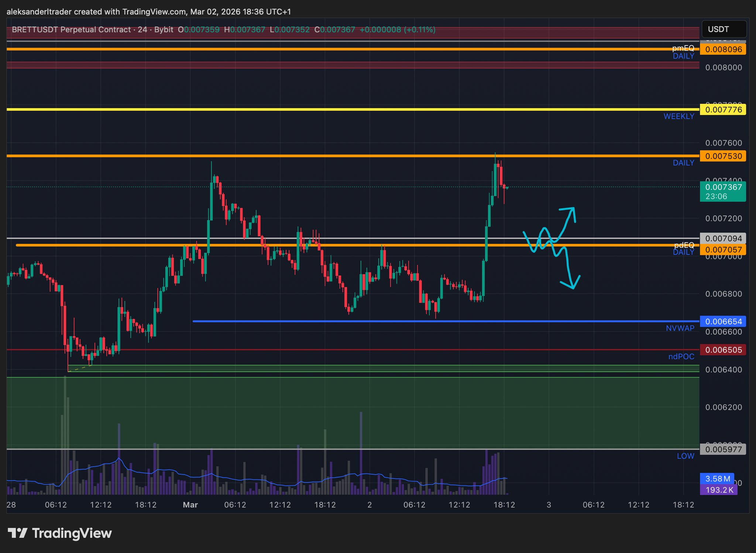Click the pdEQ 0.007057 orange label
Image resolution: width=756 pixels, height=553 pixels.
click(723, 250)
